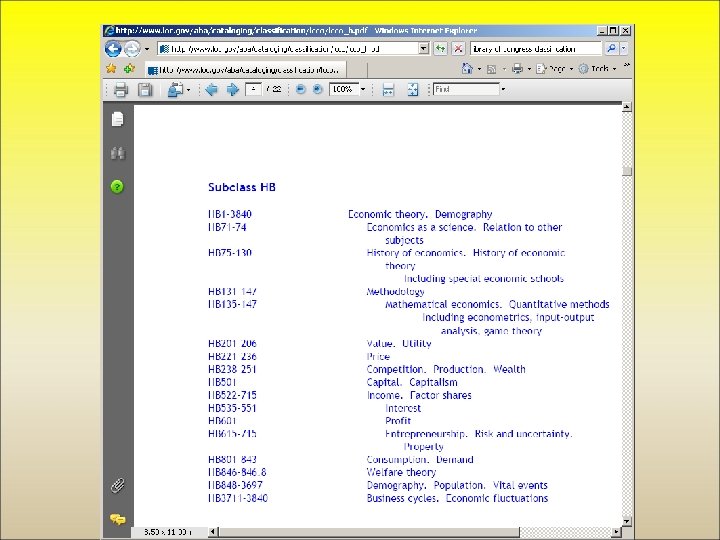The width and height of the screenshot is (720, 540).
Task: Click the HB1-3840 class range
Action: point(230,214)
